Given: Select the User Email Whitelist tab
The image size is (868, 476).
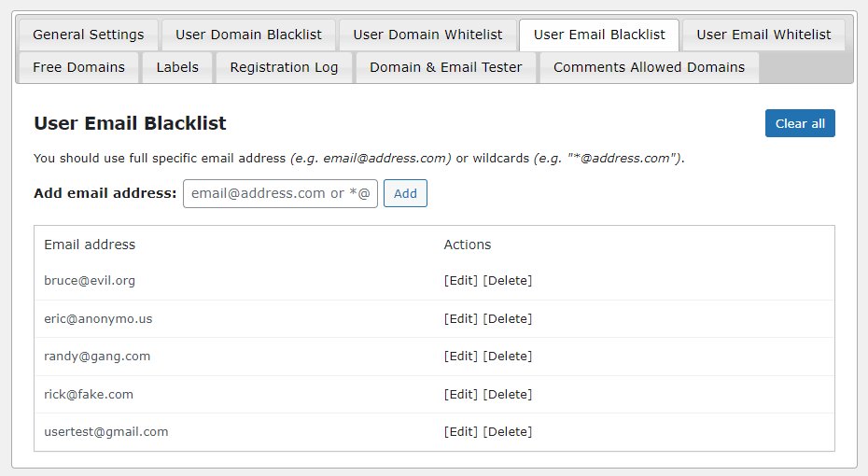Looking at the screenshot, I should (763, 35).
